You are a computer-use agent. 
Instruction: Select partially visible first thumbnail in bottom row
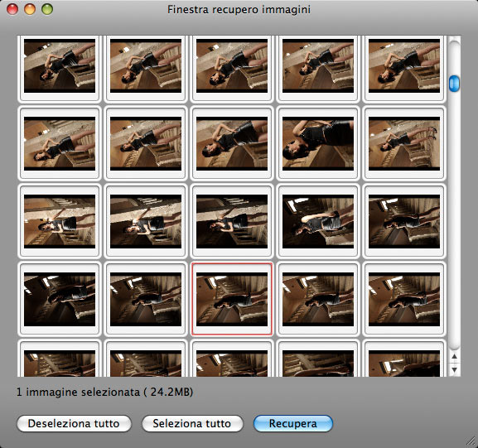[60, 359]
